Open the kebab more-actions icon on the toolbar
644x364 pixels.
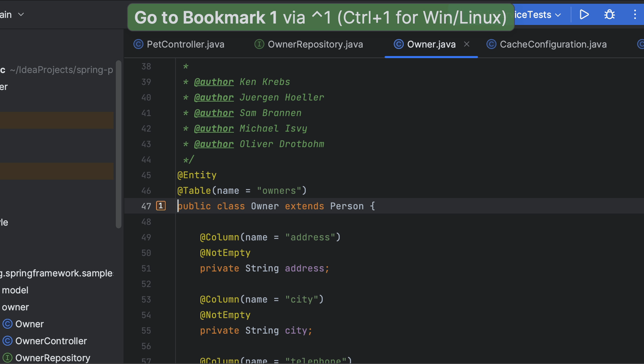(635, 14)
